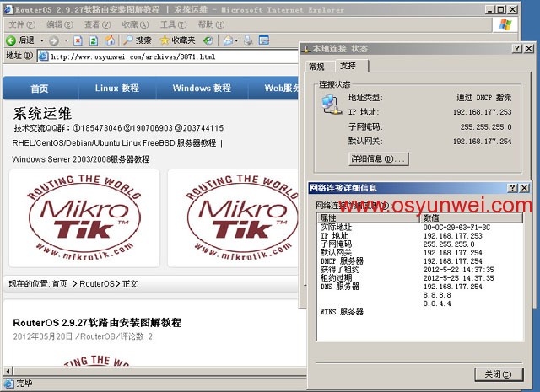Click the address bar URL field
The width and height of the screenshot is (540, 392).
169,56
